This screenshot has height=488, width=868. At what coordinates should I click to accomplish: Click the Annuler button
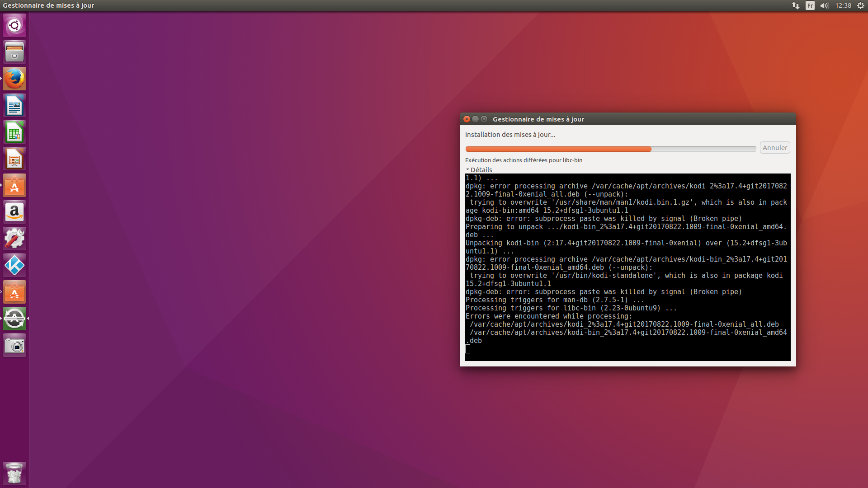[774, 148]
